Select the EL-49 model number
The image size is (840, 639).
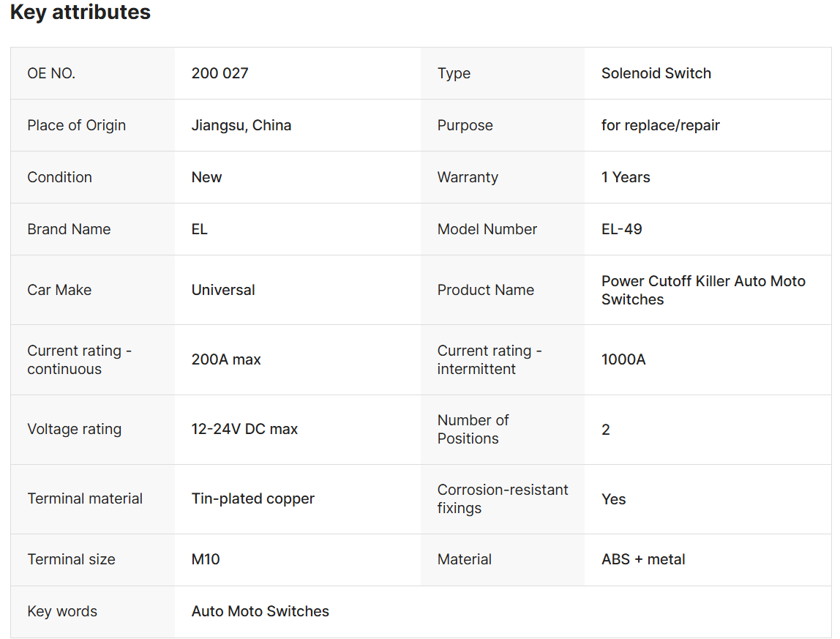(621, 229)
